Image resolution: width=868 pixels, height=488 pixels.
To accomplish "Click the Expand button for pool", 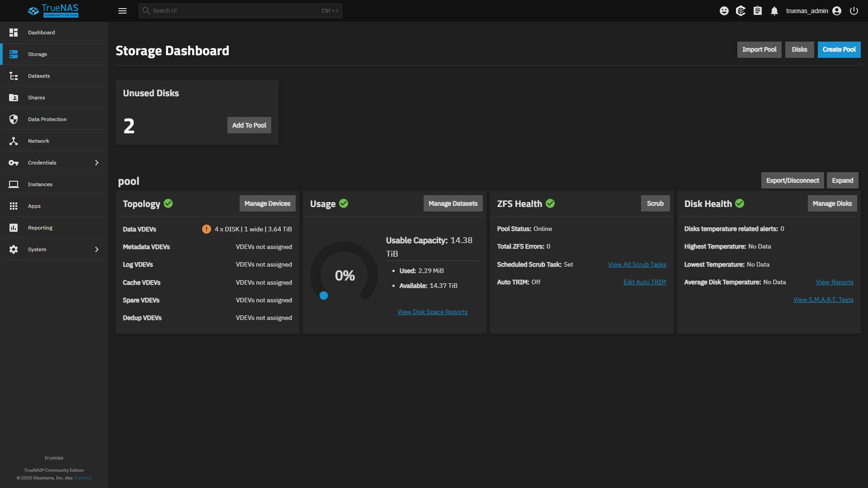I will coord(842,180).
